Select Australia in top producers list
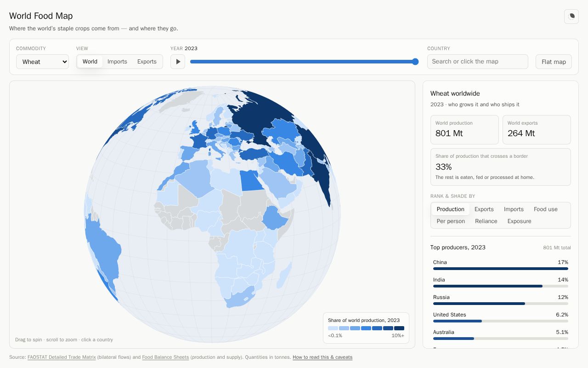Viewport: 588px width, 368px height. pos(501,335)
